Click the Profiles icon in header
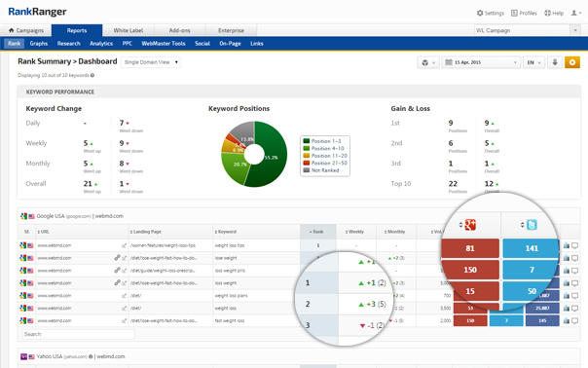The image size is (588, 368). [514, 13]
